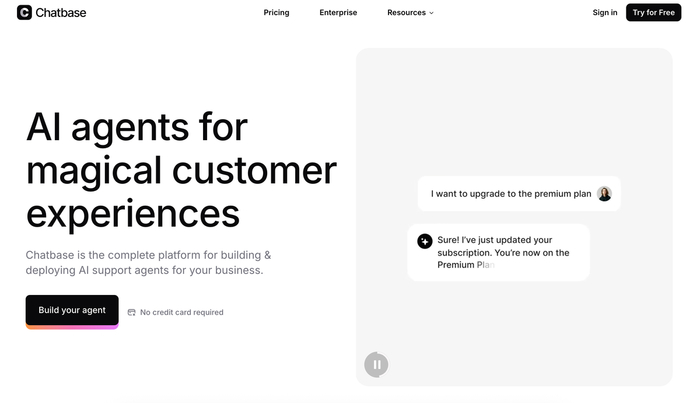Open the Resources menu
The image size is (700, 403).
tap(407, 13)
